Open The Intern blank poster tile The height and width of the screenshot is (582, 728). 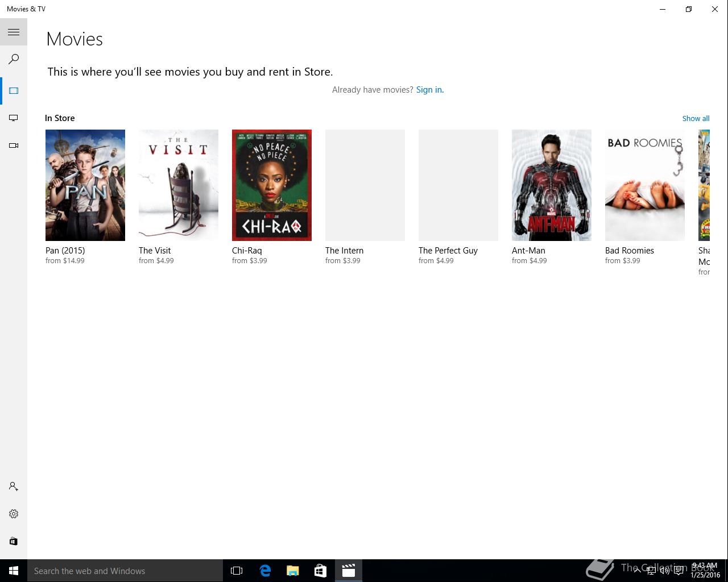click(x=365, y=185)
